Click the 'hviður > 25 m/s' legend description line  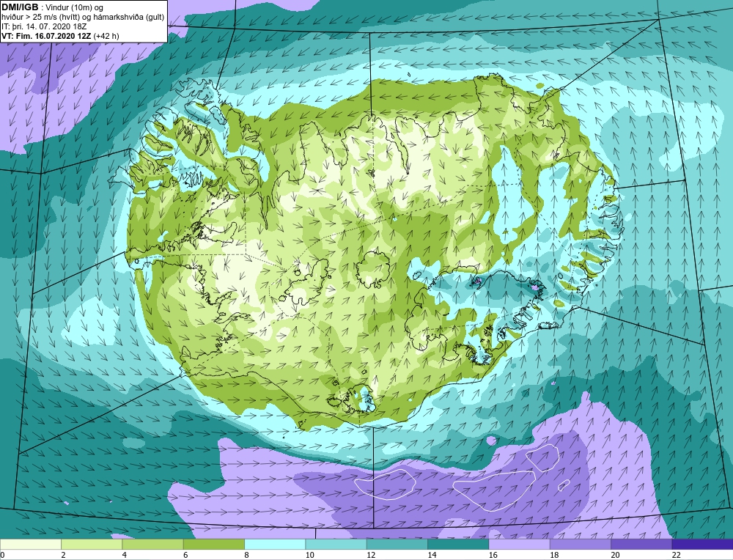[x=83, y=18]
